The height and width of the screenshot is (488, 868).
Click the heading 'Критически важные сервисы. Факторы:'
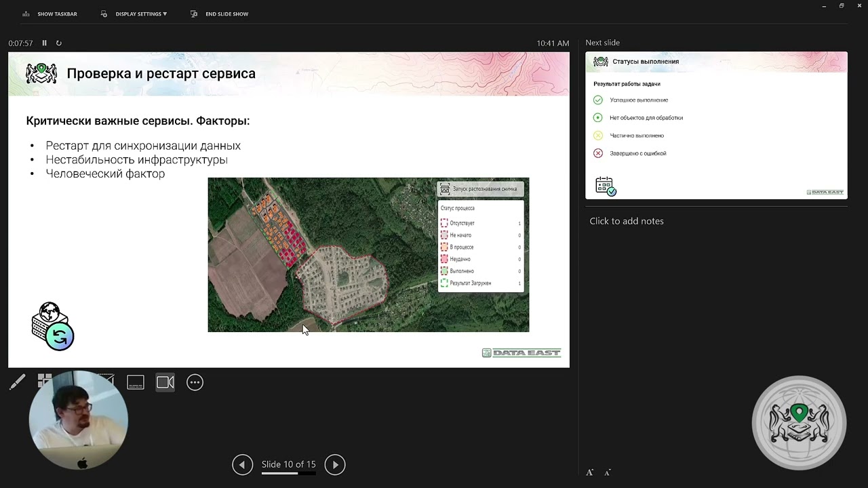click(x=138, y=121)
